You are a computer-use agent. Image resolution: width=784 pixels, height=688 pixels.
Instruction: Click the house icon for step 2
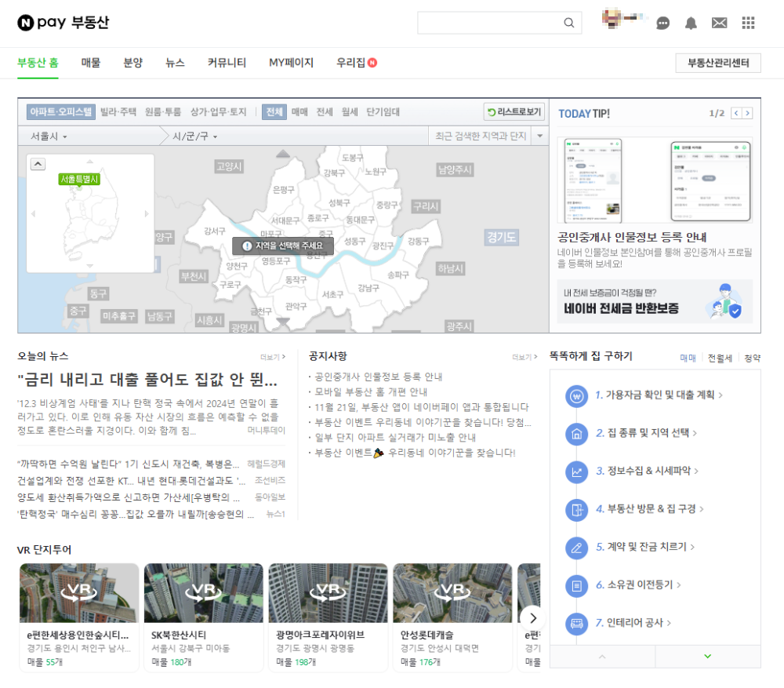point(576,434)
